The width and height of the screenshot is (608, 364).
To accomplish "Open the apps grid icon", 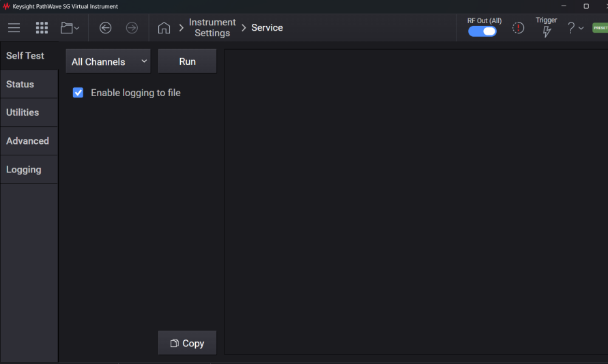I will pos(42,28).
